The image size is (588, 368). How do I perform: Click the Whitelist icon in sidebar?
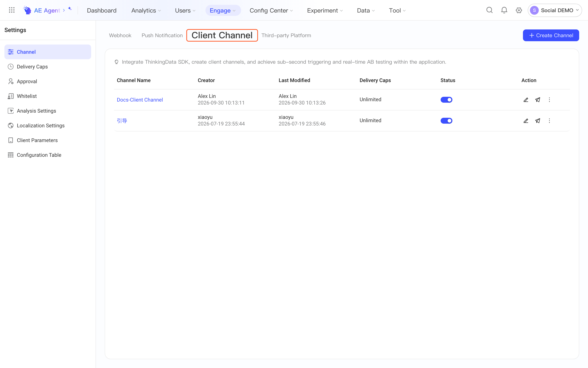11,96
